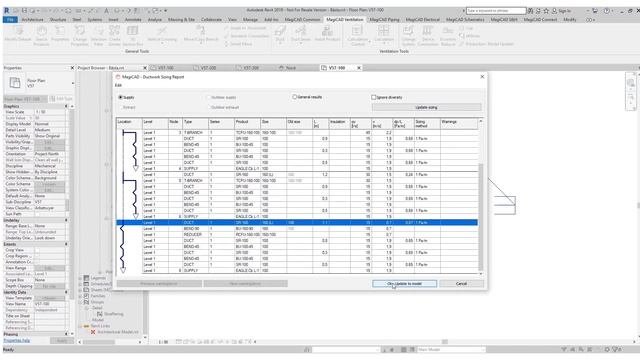Click the Architectural Model link error icon

(x=93, y=332)
